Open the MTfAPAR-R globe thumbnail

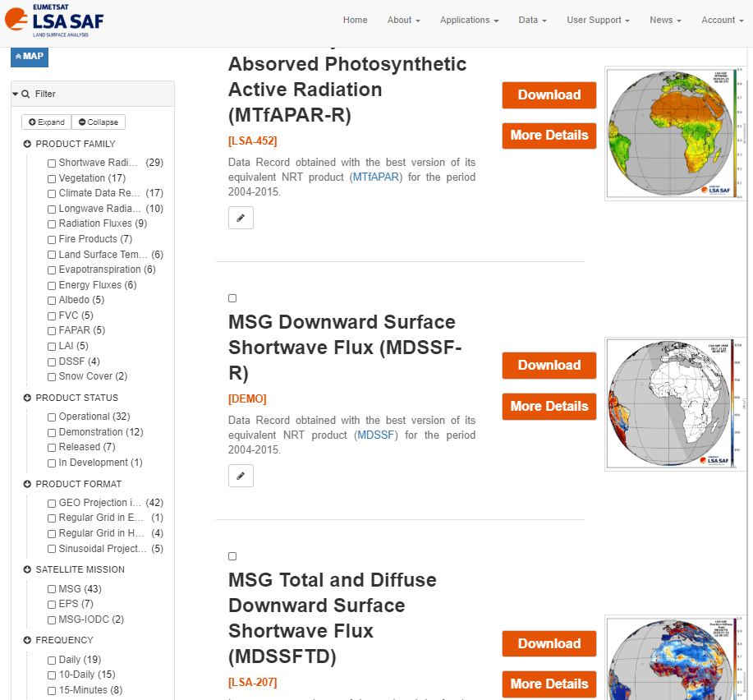click(676, 134)
